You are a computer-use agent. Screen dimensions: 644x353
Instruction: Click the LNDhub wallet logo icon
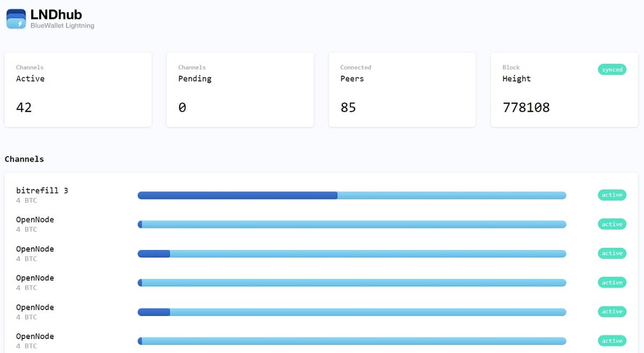pos(16,19)
